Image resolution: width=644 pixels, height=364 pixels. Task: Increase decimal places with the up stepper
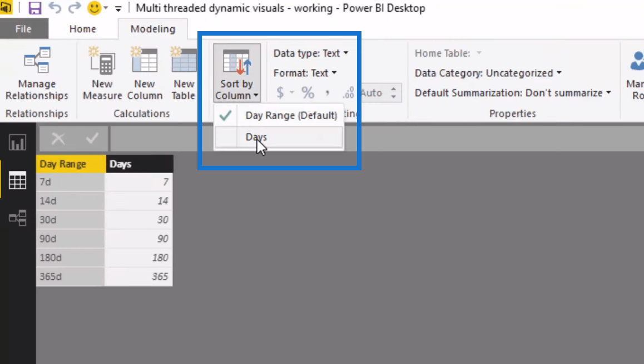394,88
